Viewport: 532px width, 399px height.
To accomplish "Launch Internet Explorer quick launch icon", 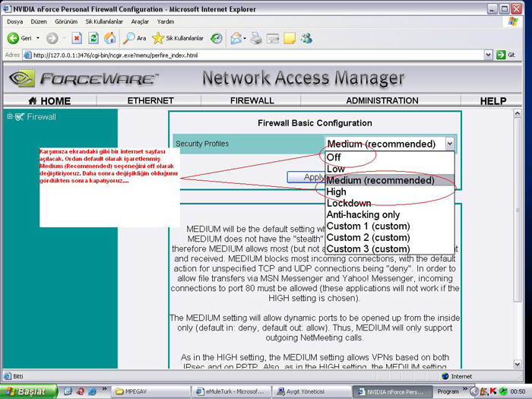I will (92, 391).
